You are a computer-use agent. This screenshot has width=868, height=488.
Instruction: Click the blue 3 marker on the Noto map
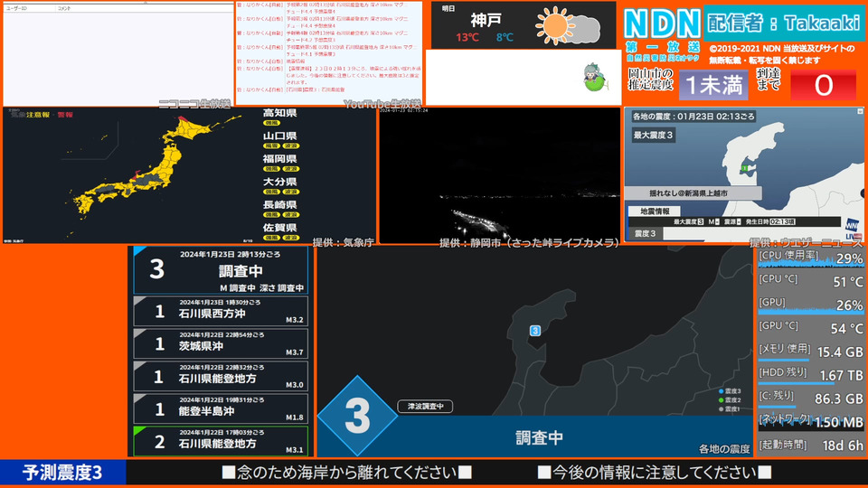(534, 331)
